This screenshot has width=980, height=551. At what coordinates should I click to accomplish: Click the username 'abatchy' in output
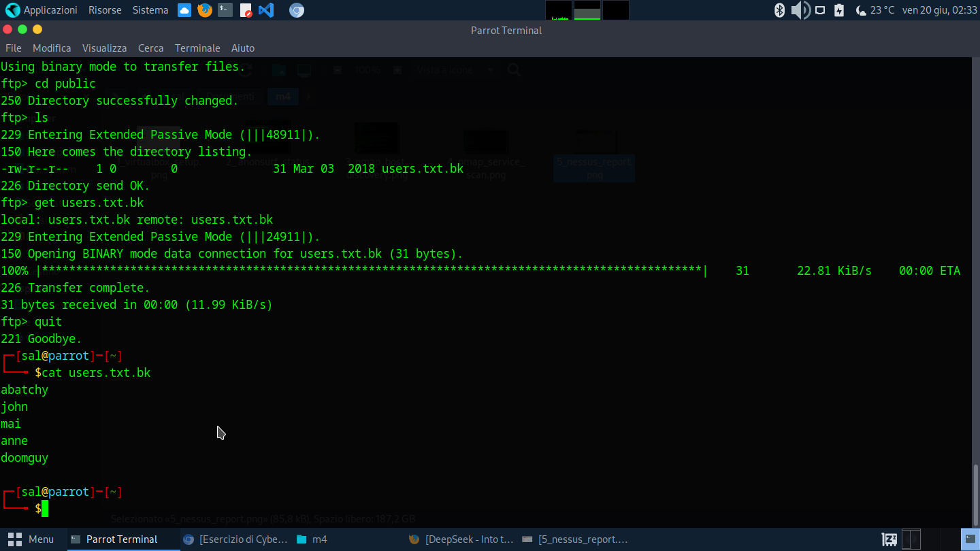tap(24, 390)
